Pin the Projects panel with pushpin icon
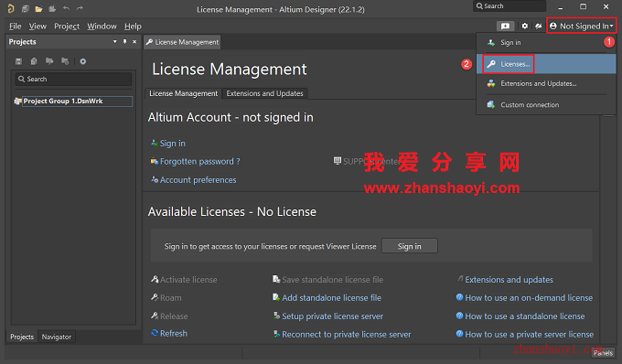 [x=124, y=42]
